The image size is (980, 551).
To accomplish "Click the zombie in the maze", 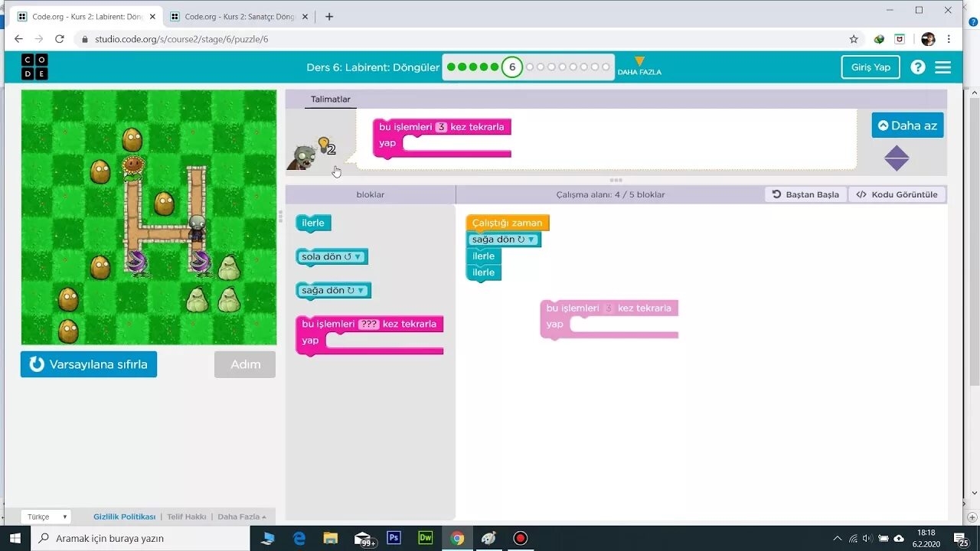I will [197, 229].
